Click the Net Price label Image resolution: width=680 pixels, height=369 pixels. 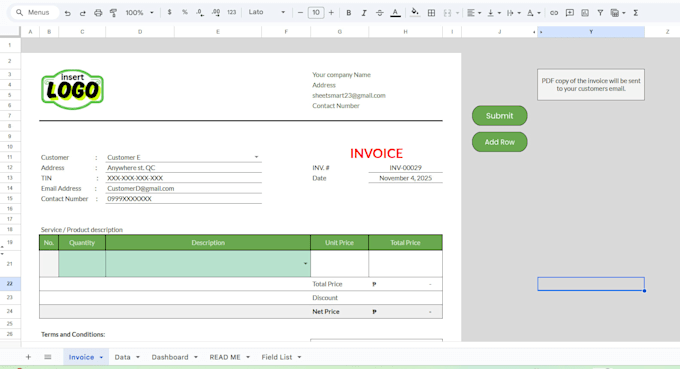(326, 311)
